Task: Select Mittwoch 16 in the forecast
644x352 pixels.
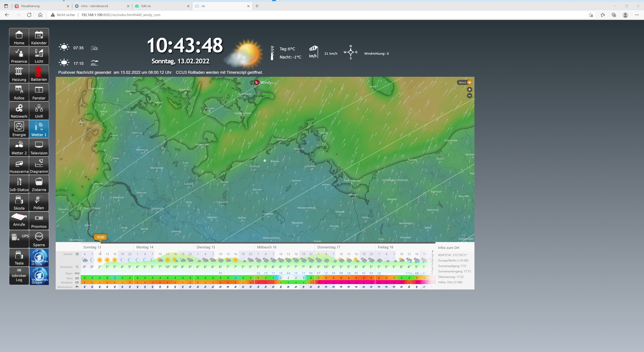Action: coord(266,247)
